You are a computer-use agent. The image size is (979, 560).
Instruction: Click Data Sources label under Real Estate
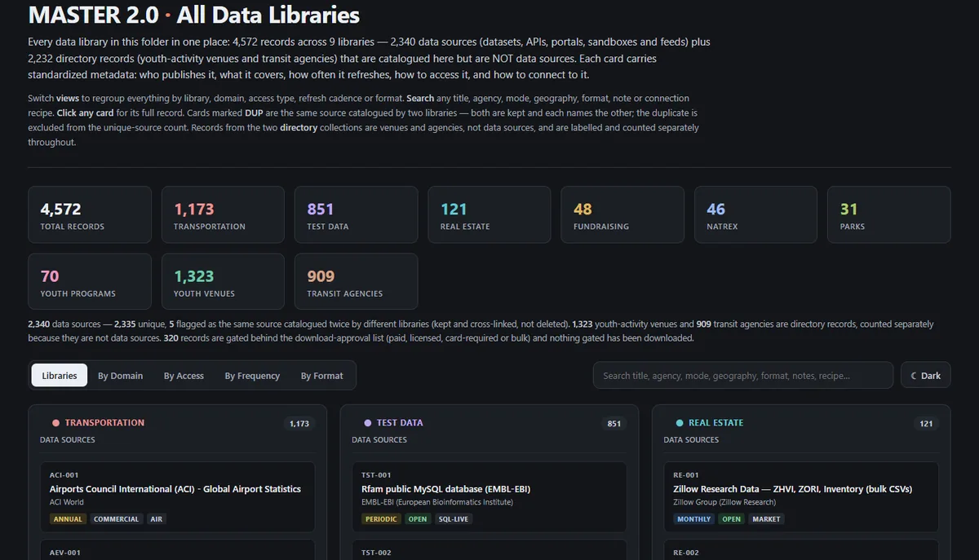coord(691,440)
